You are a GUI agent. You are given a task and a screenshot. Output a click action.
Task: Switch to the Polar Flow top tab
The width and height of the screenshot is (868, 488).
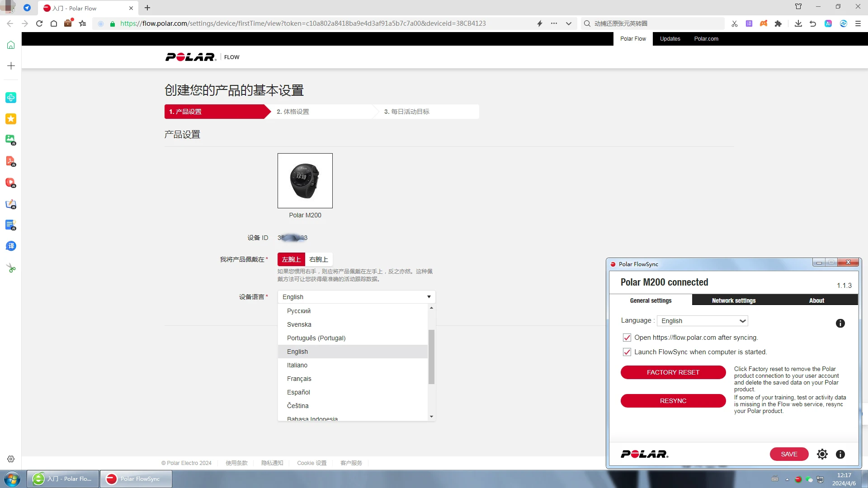[633, 39]
